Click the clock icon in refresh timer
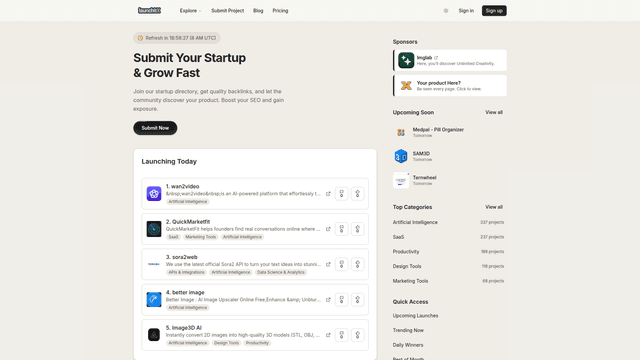The image size is (640, 360). tap(140, 38)
